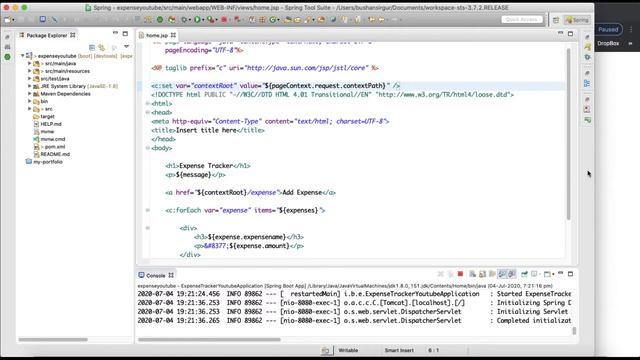Close the home.jsp editor tab
This screenshot has width=640, height=360.
[x=173, y=36]
